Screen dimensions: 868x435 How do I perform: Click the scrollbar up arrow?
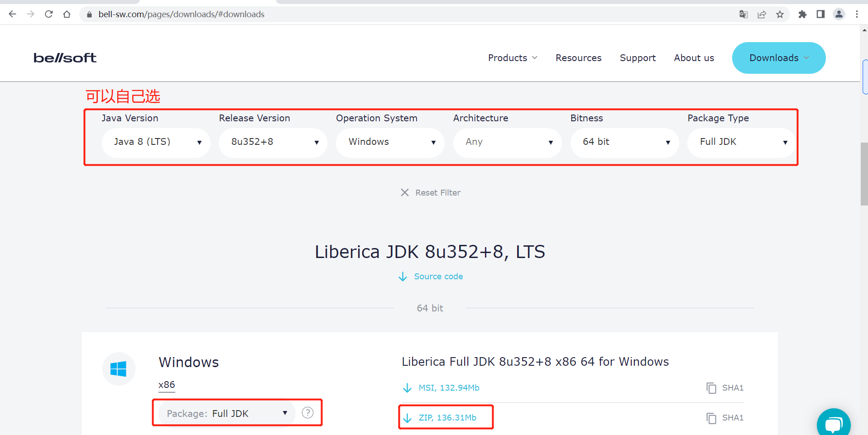864,30
